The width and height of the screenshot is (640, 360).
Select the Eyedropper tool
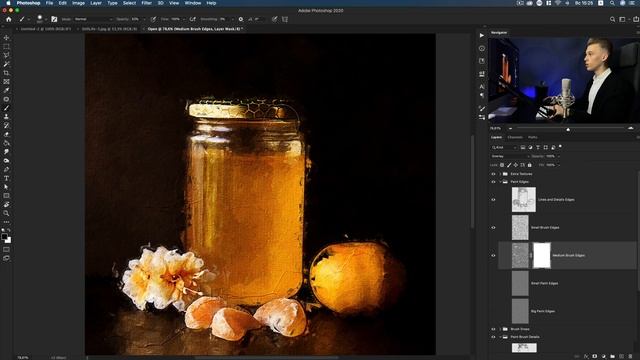point(6,90)
